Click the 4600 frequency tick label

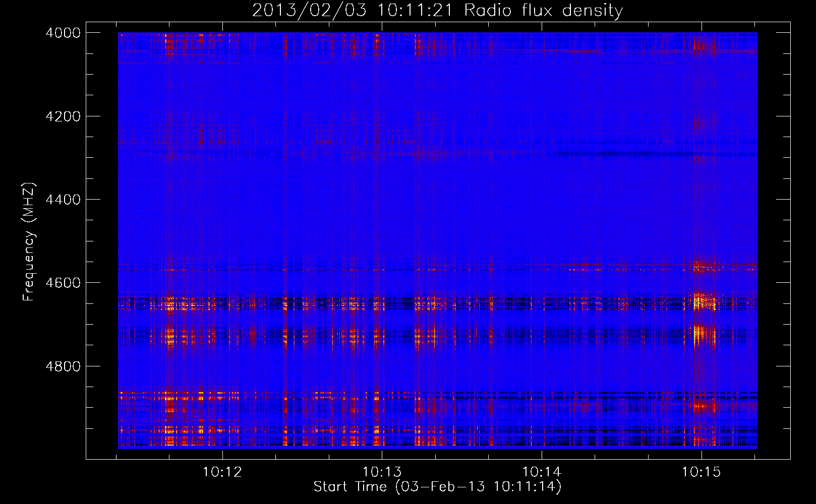coord(63,283)
